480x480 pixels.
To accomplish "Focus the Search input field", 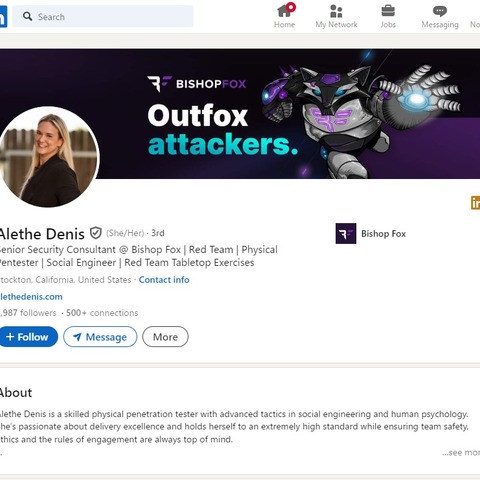I will [x=103, y=16].
